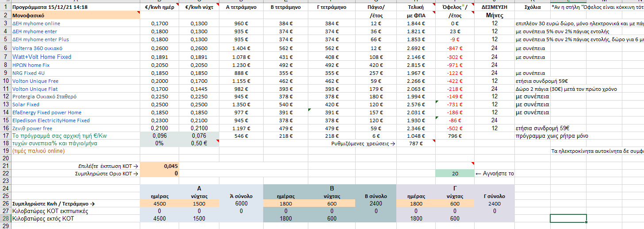The width and height of the screenshot is (644, 229).
Task: Select the KOT discount cell showing 0,045
Action: coord(159,166)
